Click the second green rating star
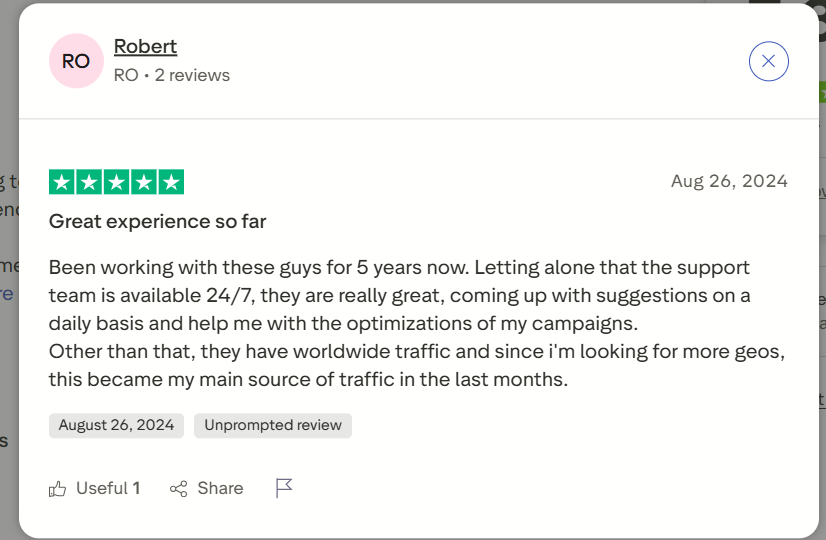Screen dimensions: 826x540 click(x=89, y=182)
